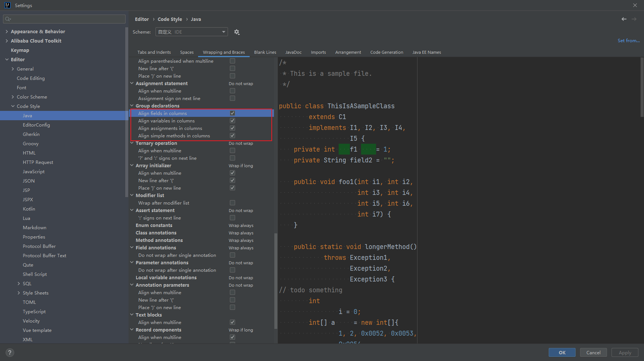The image size is (644, 361).
Task: Select Protocol Buffer Text item
Action: tap(44, 255)
